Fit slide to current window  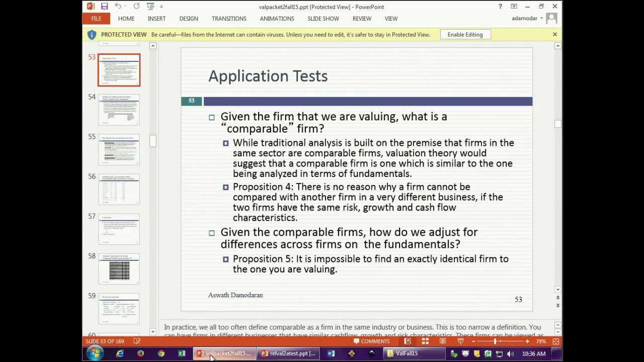(x=555, y=341)
